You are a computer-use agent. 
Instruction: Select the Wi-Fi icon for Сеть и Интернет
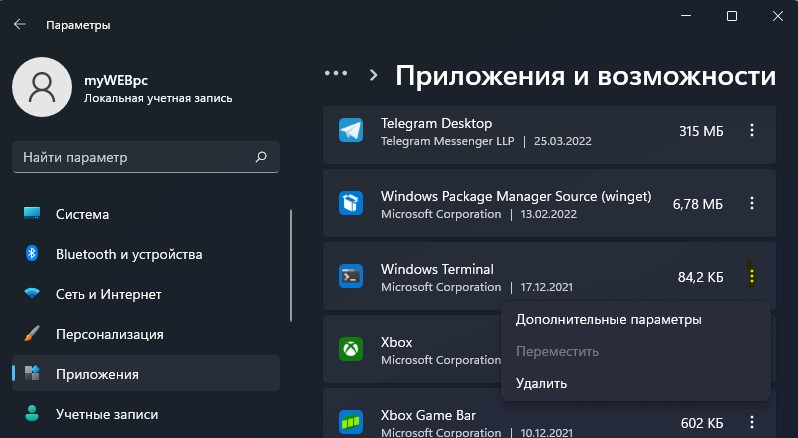[32, 294]
